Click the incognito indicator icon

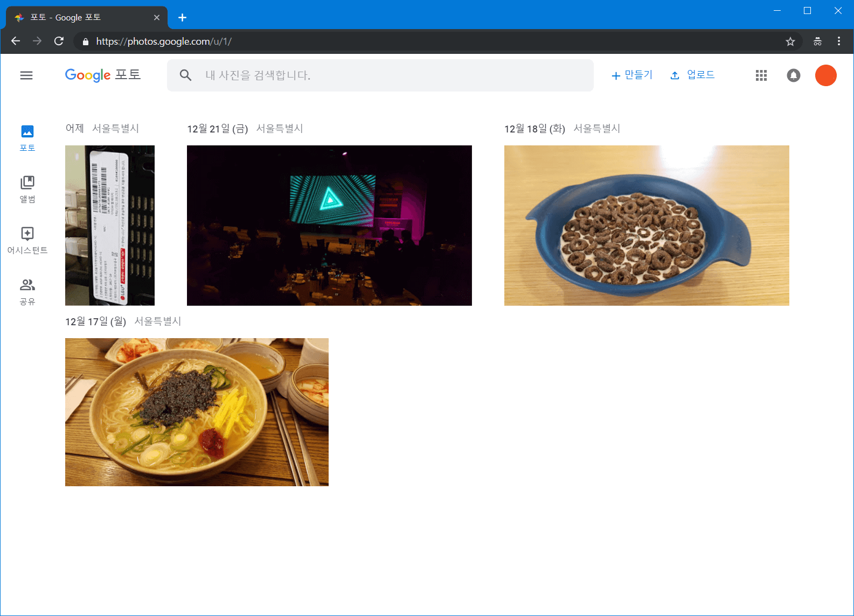(817, 41)
